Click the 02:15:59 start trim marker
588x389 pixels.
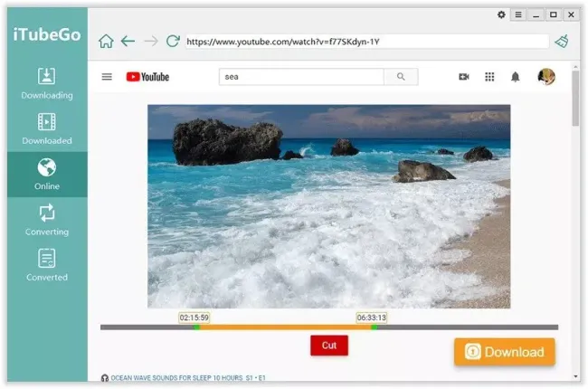(x=194, y=318)
